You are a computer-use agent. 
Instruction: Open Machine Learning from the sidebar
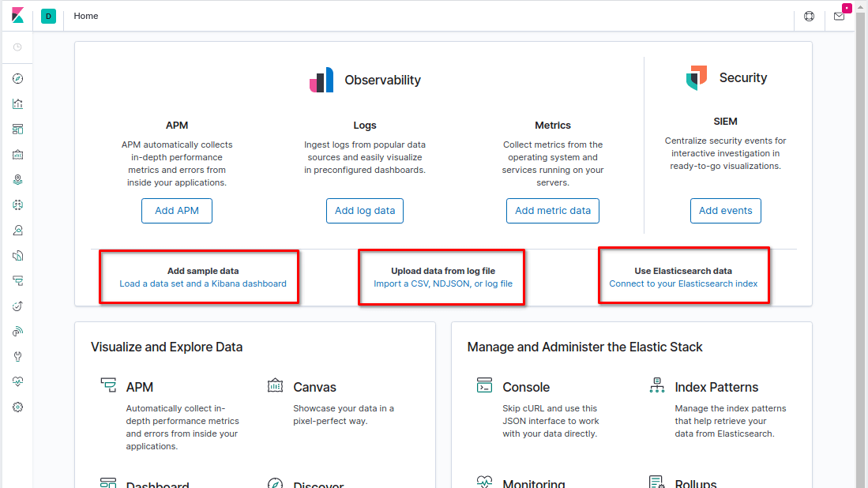[17, 205]
